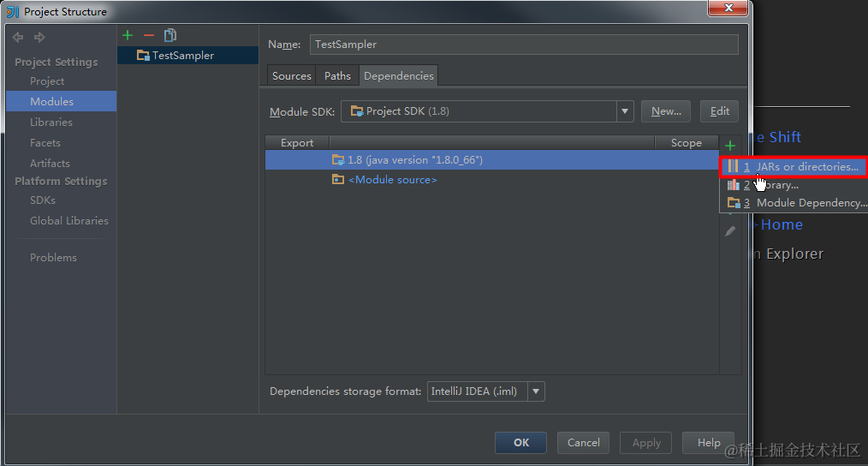
Task: Open Facets in sidebar
Action: tap(45, 143)
